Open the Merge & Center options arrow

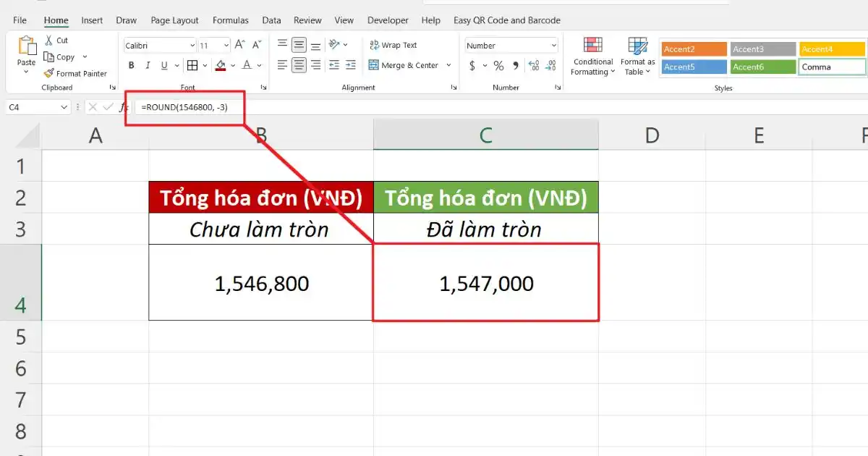pos(448,65)
